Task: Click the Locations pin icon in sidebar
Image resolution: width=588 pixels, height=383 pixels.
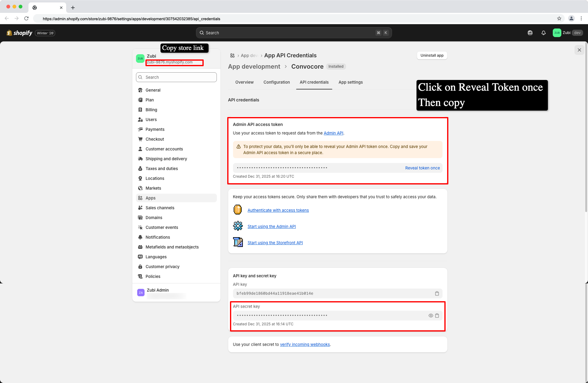Action: [x=140, y=178]
